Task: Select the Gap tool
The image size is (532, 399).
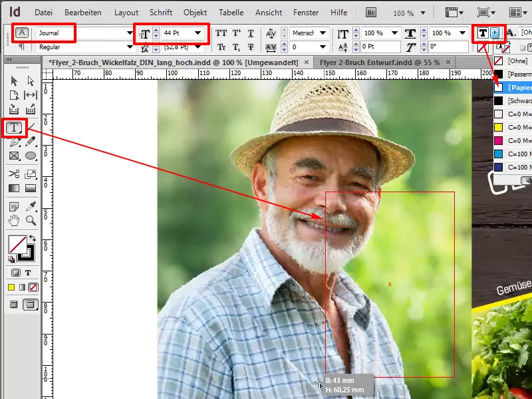Action: 31,95
